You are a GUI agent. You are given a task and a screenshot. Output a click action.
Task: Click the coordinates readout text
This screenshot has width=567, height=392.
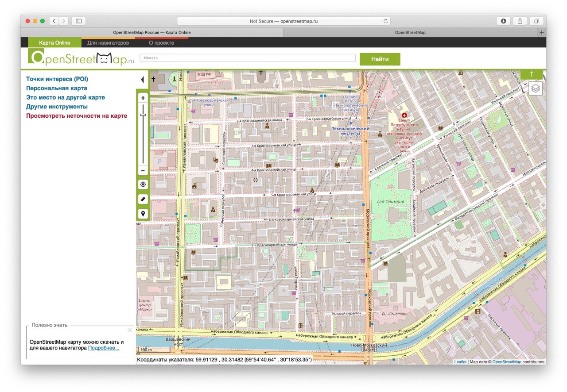(x=224, y=360)
